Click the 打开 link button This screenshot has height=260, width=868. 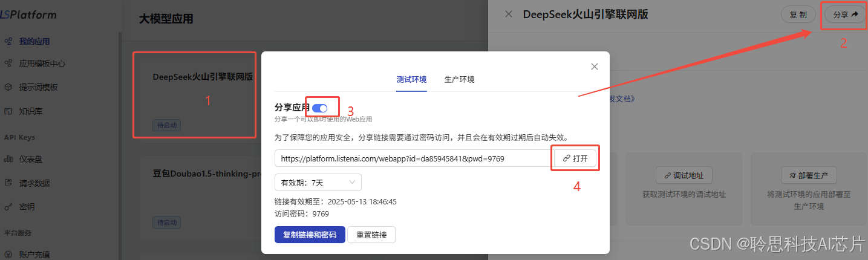575,158
